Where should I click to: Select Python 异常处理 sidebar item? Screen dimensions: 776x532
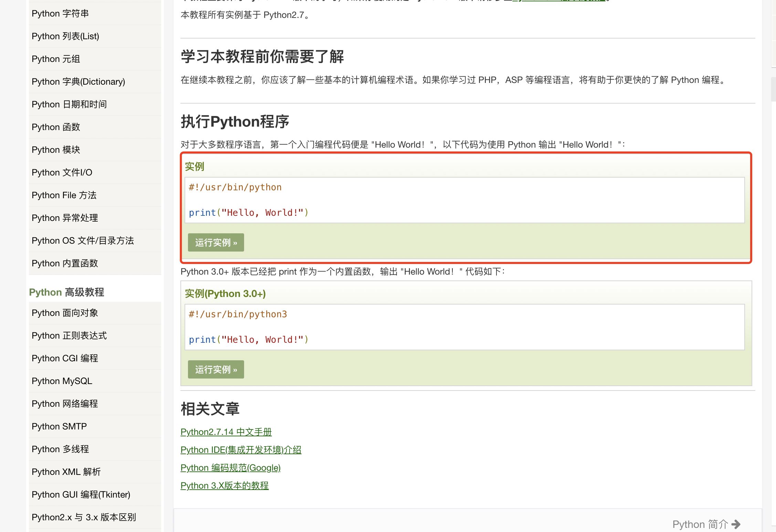65,218
